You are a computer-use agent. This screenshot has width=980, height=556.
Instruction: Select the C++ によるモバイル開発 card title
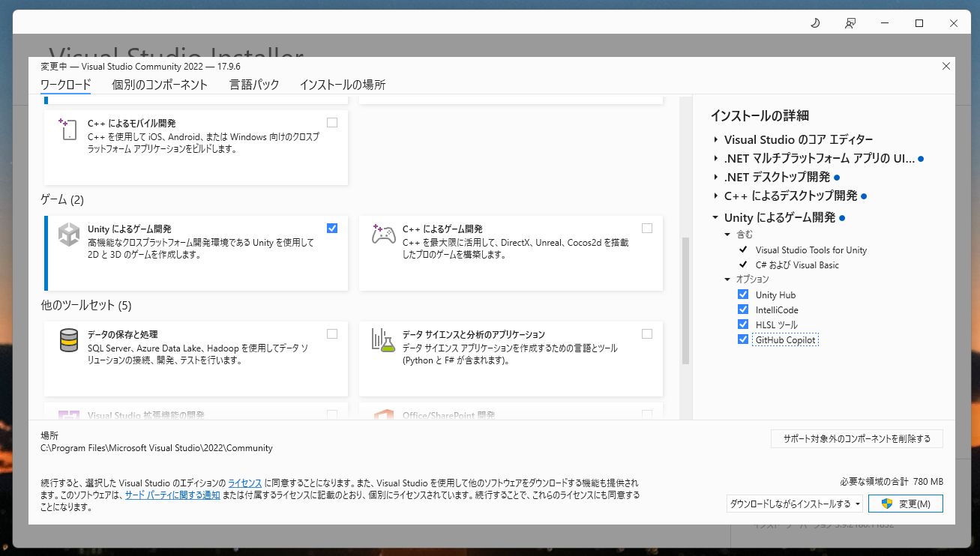tap(132, 123)
